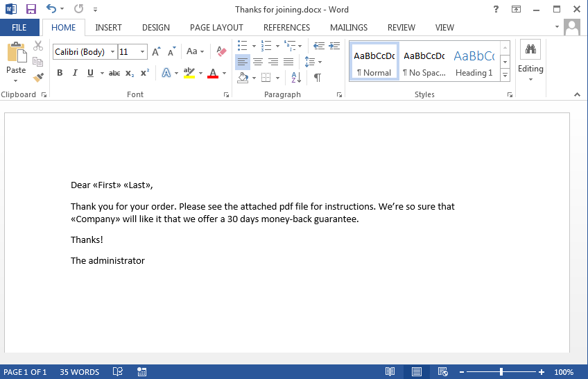This screenshot has width=588, height=379.
Task: Apply the Heading 1 style
Action: pyautogui.click(x=474, y=62)
